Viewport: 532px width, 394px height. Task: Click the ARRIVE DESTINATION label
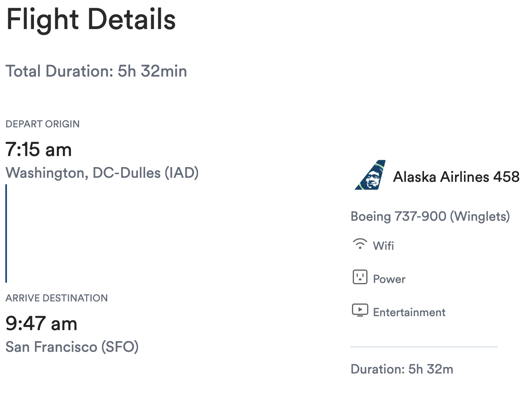(56, 298)
